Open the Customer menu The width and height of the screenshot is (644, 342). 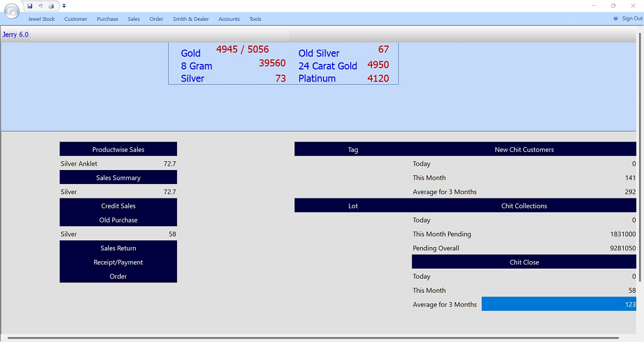tap(76, 19)
